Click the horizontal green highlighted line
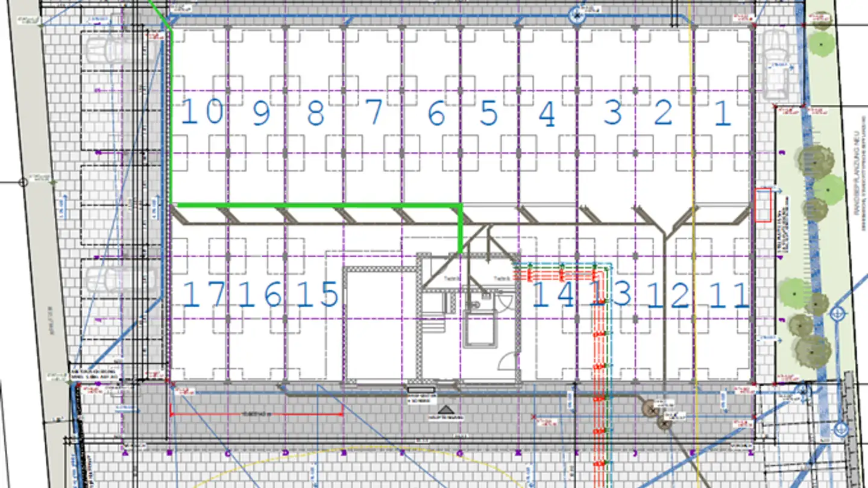 point(316,205)
